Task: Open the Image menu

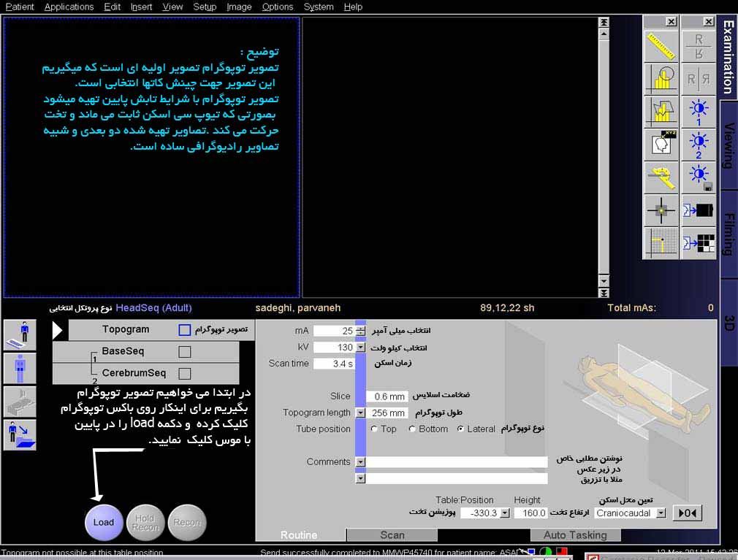Action: pyautogui.click(x=239, y=7)
